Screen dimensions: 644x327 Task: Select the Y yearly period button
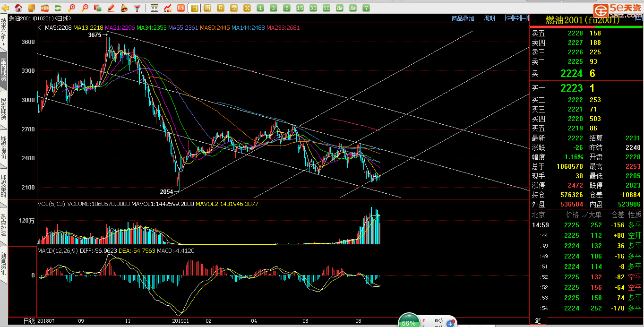(x=366, y=8)
